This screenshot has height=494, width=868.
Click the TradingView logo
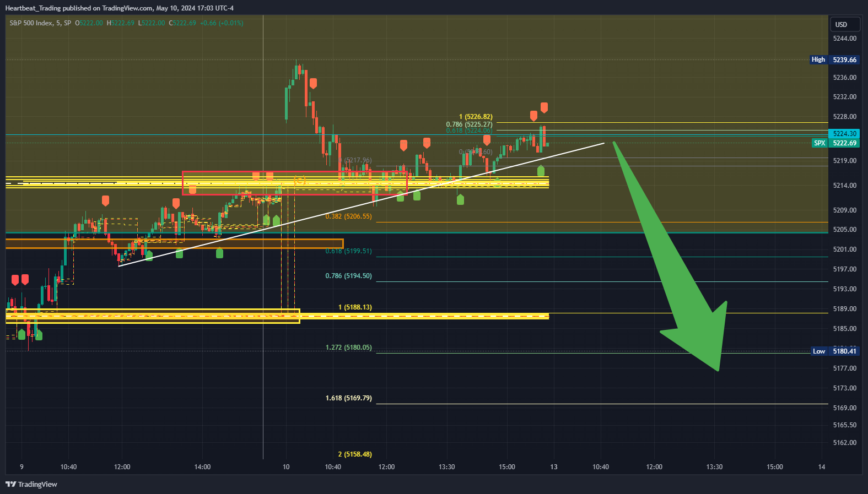(x=31, y=484)
